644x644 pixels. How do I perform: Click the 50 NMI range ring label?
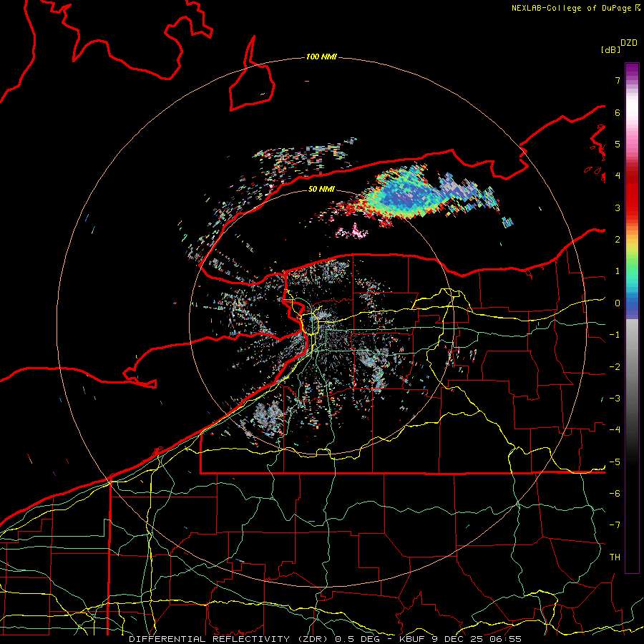pyautogui.click(x=321, y=189)
